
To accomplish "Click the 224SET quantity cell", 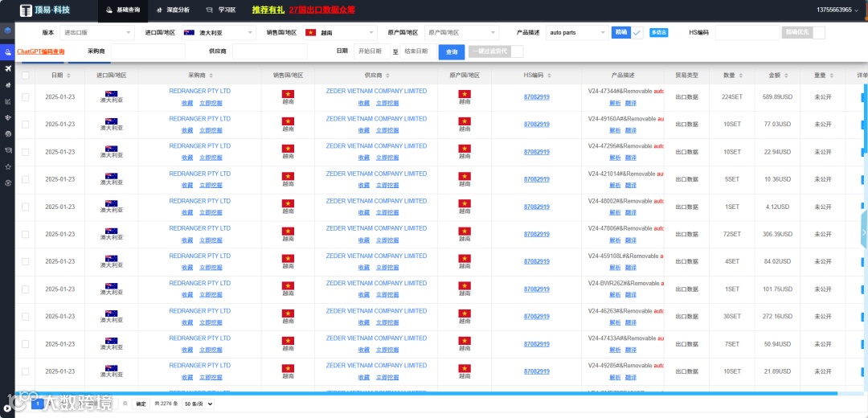I will [x=731, y=97].
